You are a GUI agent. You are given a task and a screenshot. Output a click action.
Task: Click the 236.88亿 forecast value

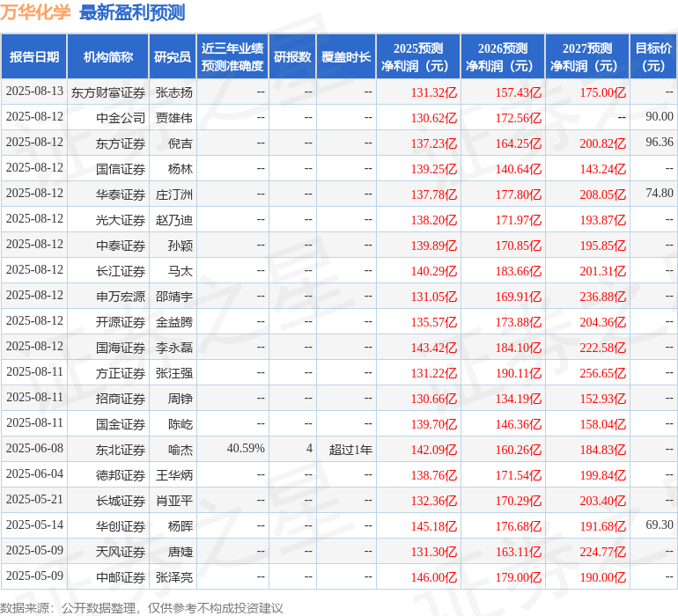coord(603,297)
